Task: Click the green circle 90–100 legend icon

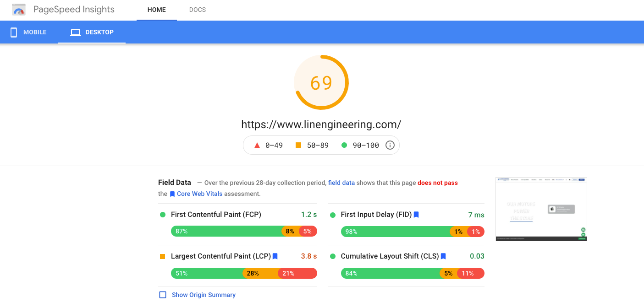Action: [x=344, y=145]
